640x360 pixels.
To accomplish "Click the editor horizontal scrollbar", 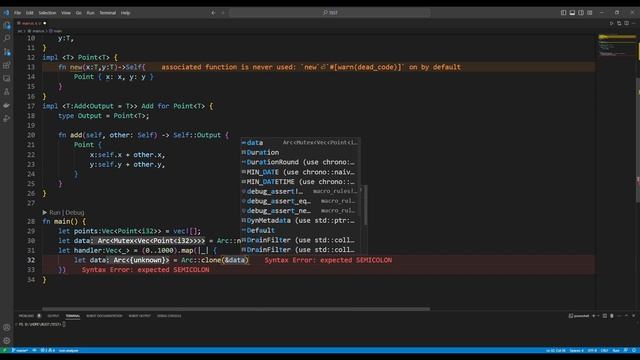I will (236, 309).
